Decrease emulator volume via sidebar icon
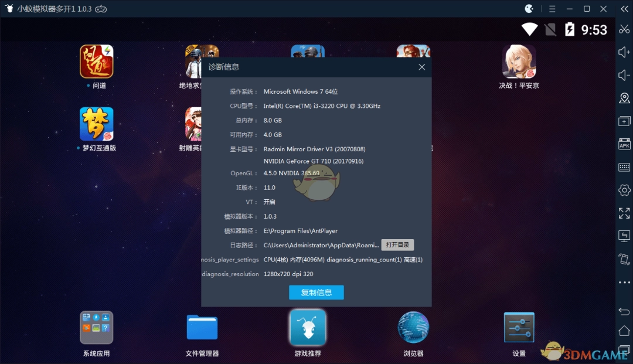 coord(624,75)
